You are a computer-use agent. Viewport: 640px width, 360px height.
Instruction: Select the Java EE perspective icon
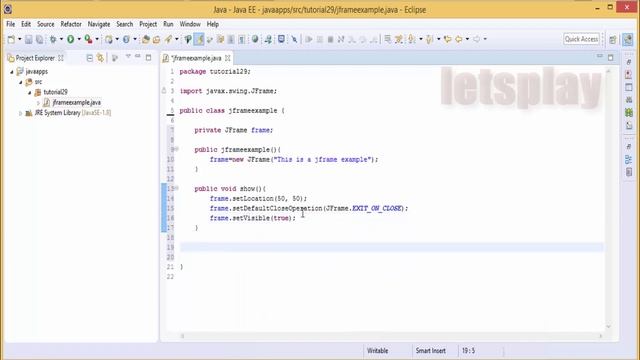click(628, 40)
